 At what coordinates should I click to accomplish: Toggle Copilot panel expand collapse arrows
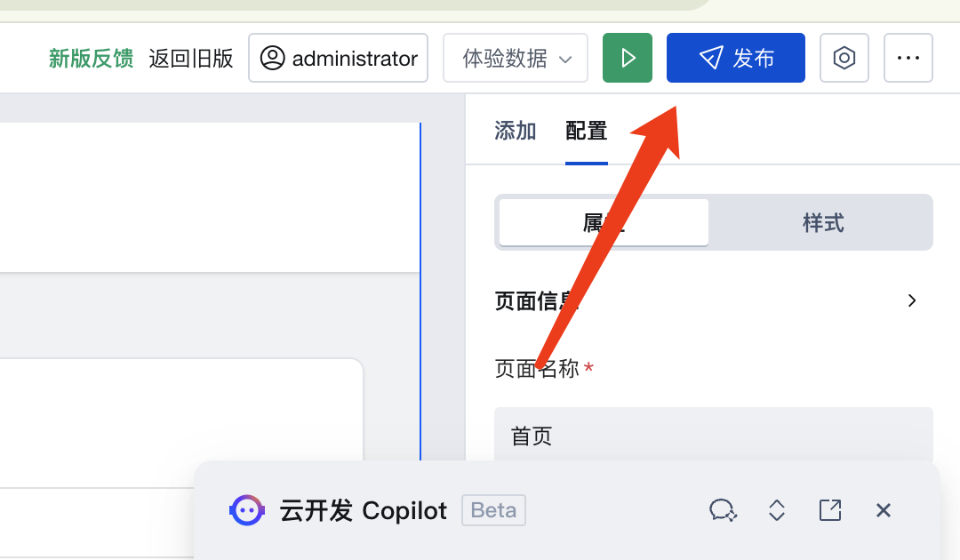(776, 510)
